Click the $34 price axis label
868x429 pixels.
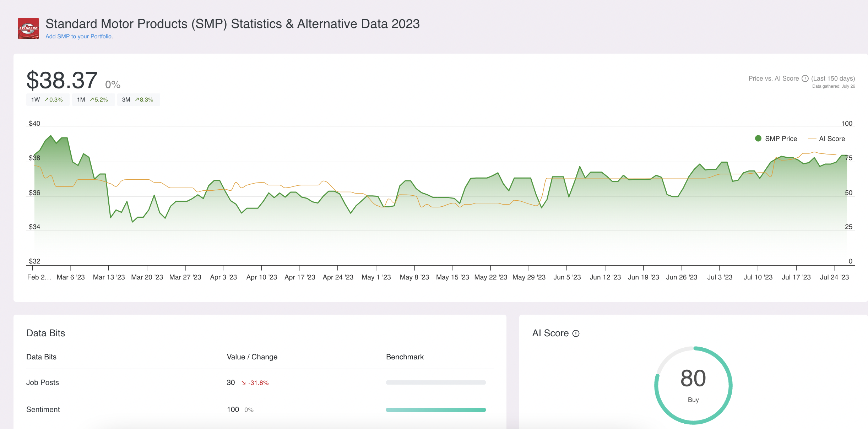coord(34,227)
